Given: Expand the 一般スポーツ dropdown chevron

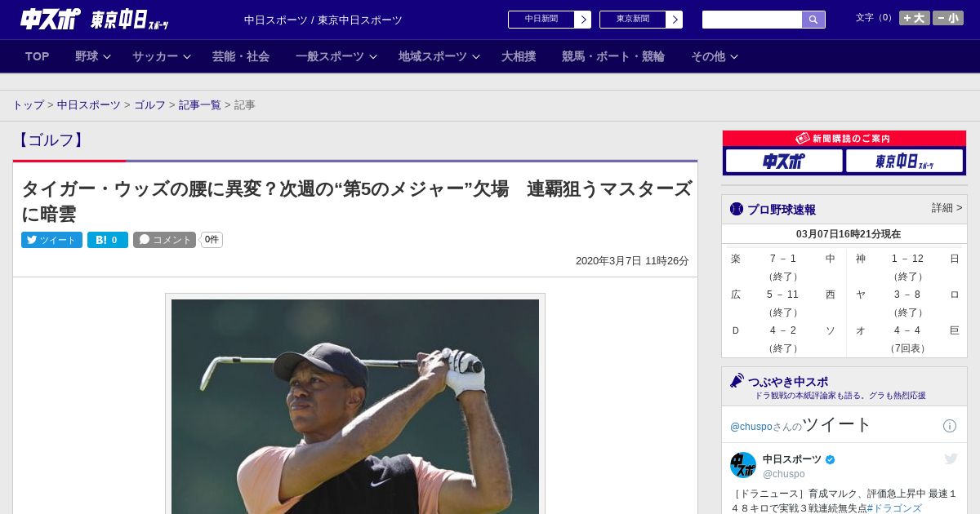Looking at the screenshot, I should click(373, 57).
